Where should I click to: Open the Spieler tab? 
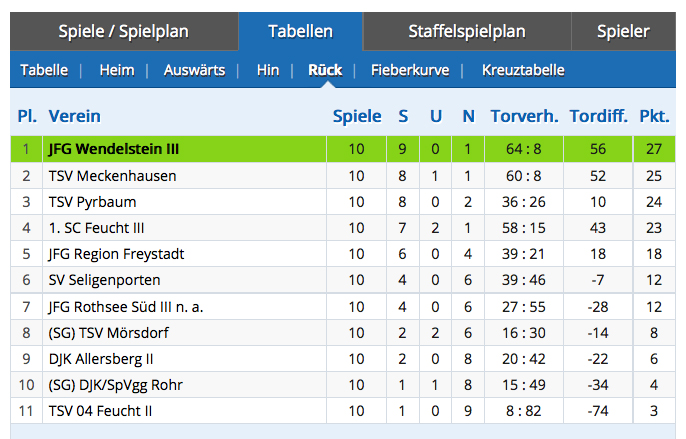pyautogui.click(x=623, y=31)
